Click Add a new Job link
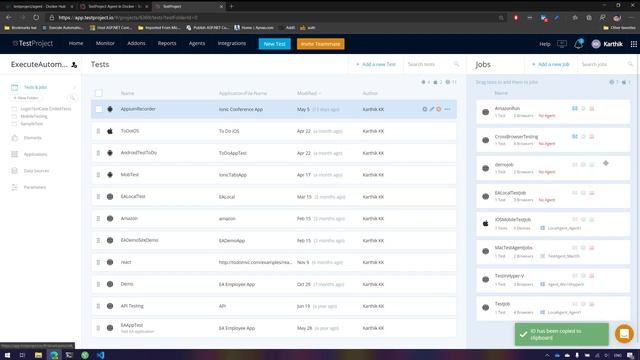 pyautogui.click(x=550, y=64)
